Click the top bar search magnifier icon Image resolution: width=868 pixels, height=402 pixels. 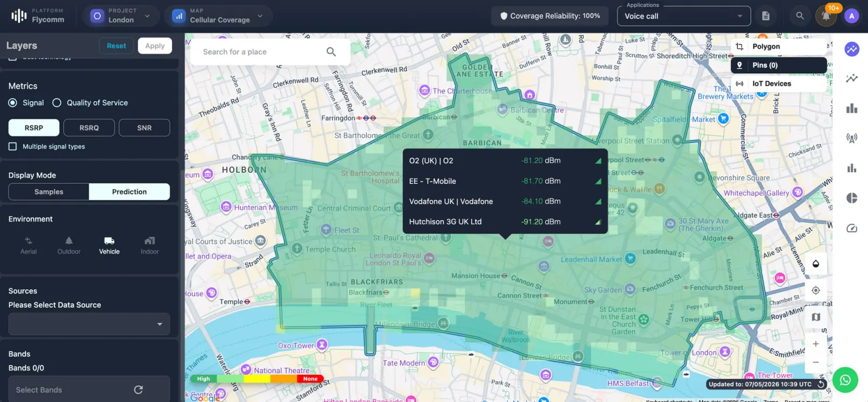tap(800, 16)
